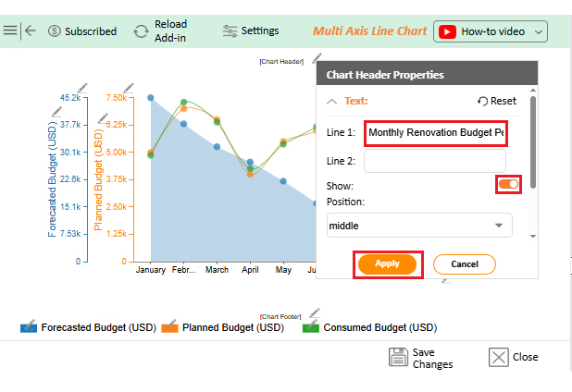
Task: Collapse the Text section chevron
Action: click(x=333, y=101)
